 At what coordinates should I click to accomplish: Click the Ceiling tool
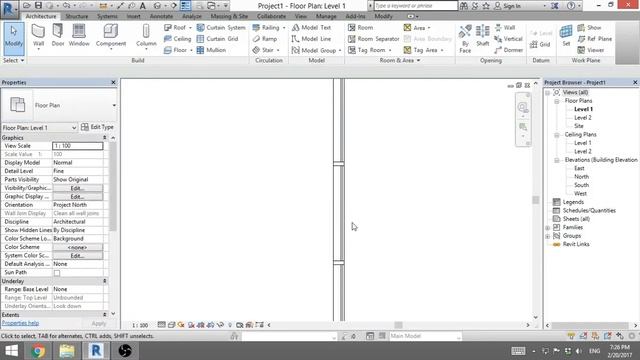tap(177, 39)
